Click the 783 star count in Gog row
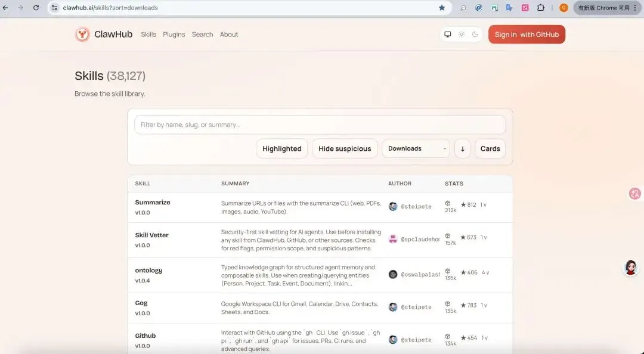Screen dimensions: 644x354 [x=472, y=305]
